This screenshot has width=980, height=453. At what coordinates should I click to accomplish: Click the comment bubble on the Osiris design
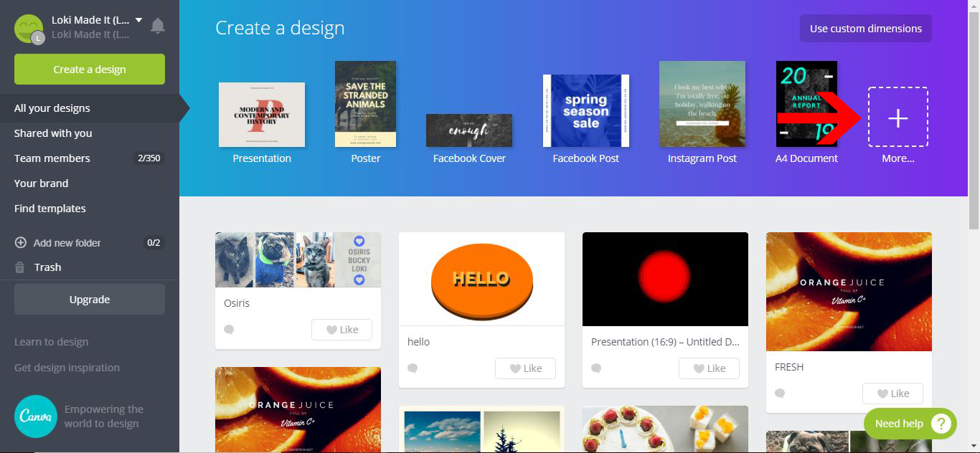coord(228,328)
